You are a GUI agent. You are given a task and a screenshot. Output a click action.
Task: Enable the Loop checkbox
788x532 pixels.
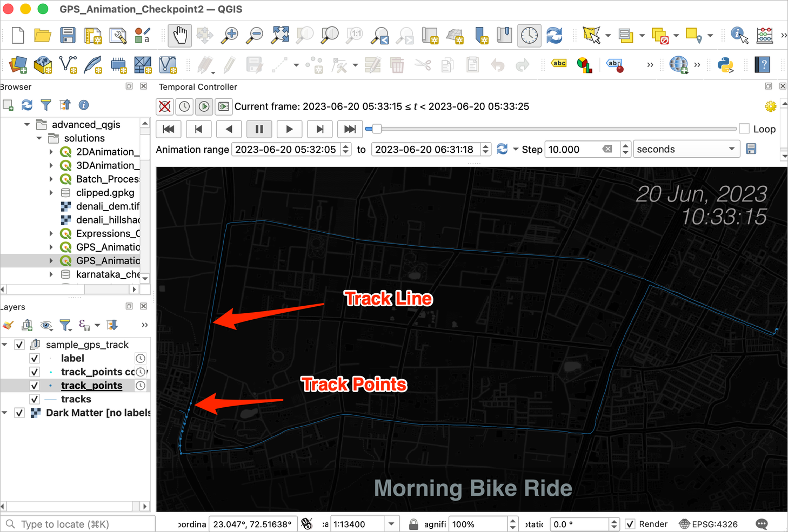(x=744, y=129)
